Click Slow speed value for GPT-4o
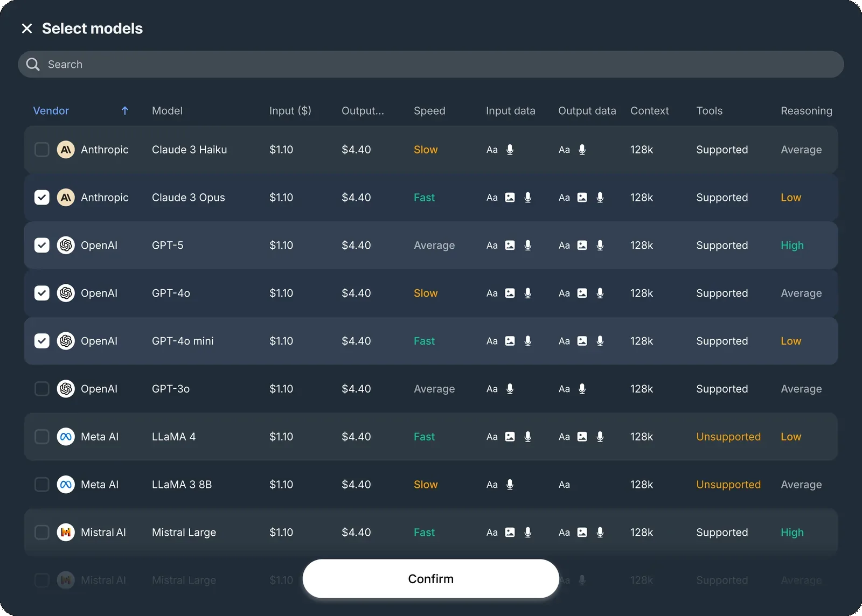This screenshot has height=616, width=862. [426, 293]
